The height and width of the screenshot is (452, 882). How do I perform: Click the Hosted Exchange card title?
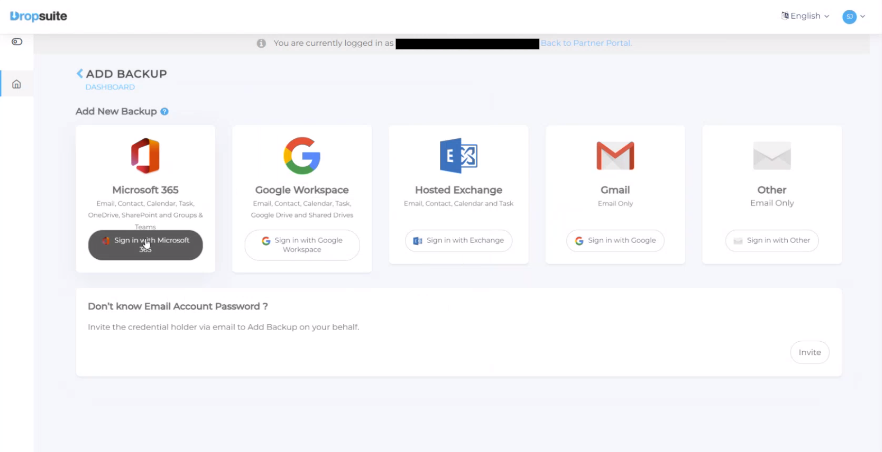pos(458,190)
